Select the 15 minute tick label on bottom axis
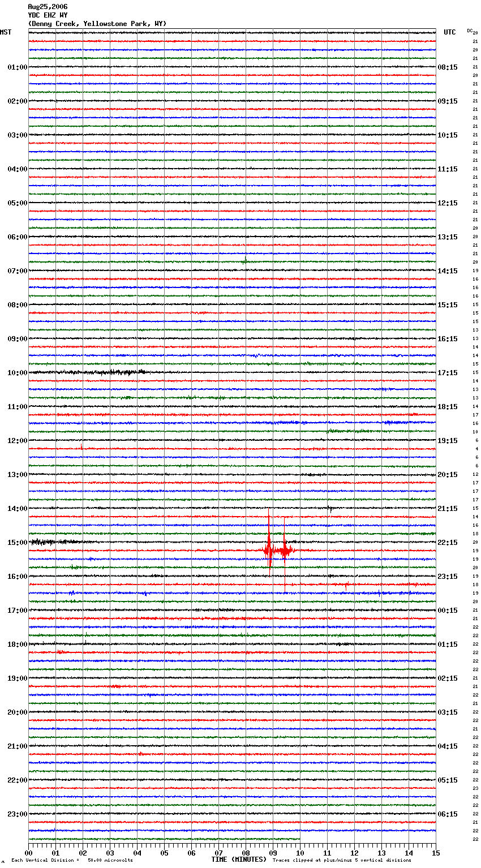This screenshot has height=868, width=481. (436, 853)
